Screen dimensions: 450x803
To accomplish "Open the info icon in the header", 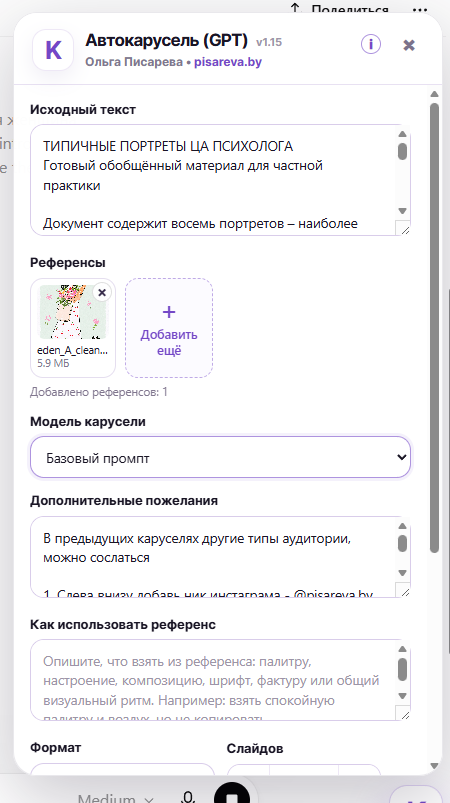I will 371,45.
